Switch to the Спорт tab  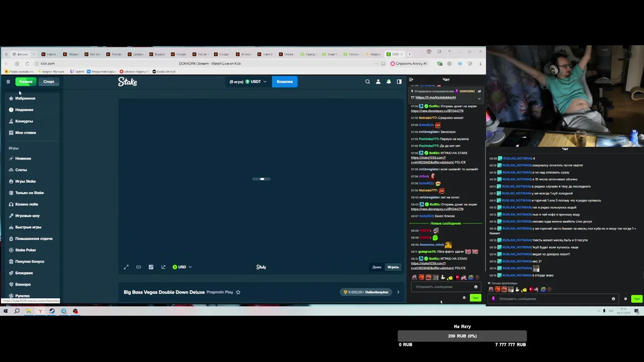tap(49, 81)
